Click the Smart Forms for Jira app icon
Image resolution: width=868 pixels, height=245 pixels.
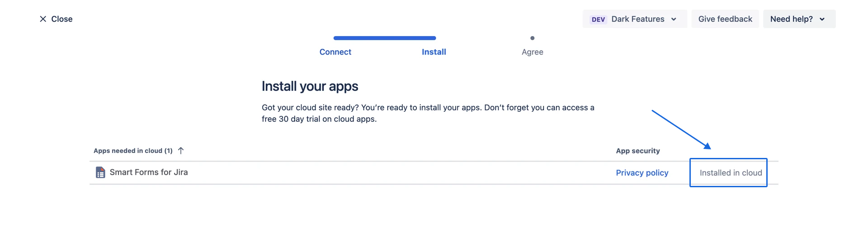click(100, 172)
